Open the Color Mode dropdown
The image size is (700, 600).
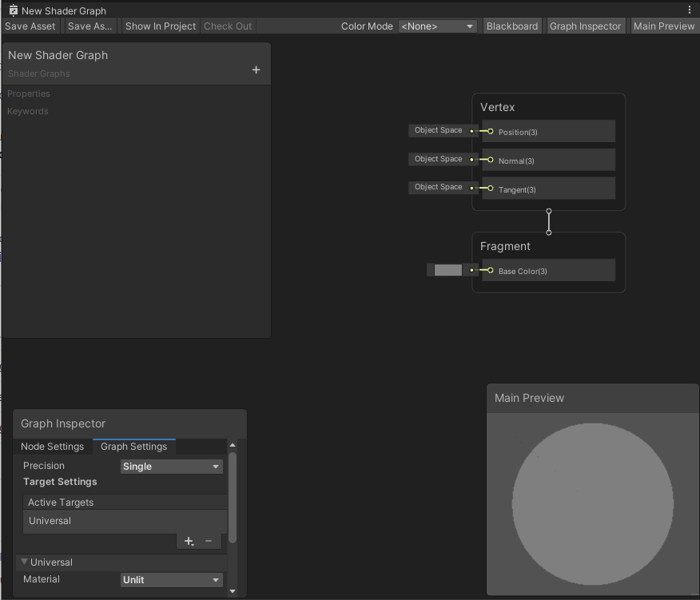tap(437, 26)
